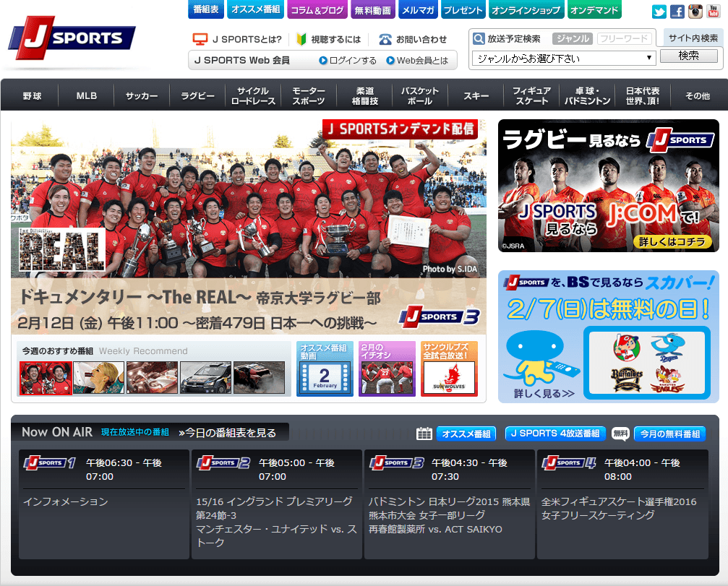Click the J SPORTS 4放送番組 button
This screenshot has height=586, width=728.
point(555,434)
